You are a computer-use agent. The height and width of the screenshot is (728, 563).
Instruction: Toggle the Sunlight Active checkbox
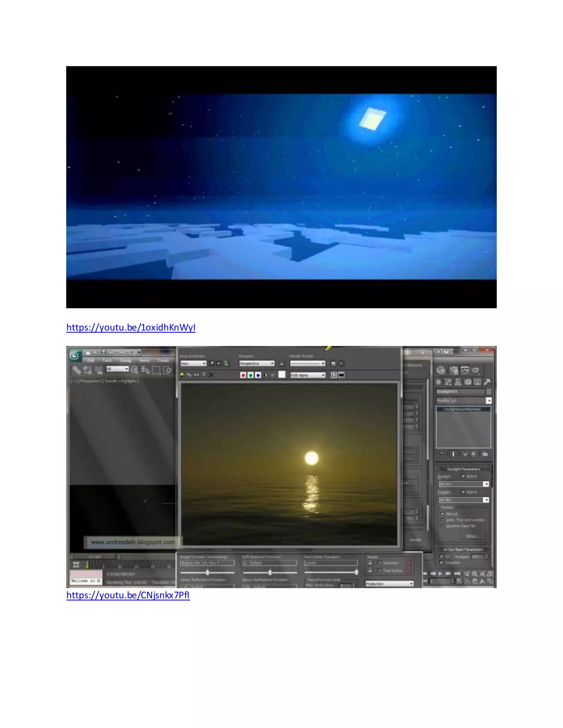click(x=463, y=476)
